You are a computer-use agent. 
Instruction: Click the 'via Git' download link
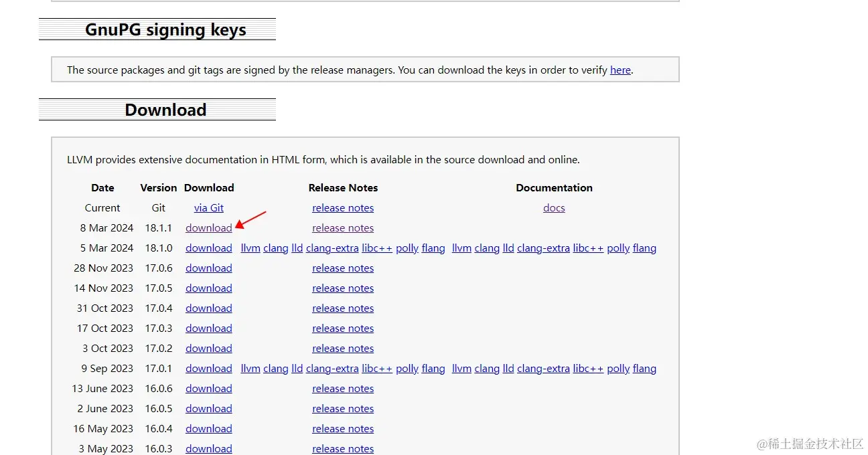tap(209, 208)
